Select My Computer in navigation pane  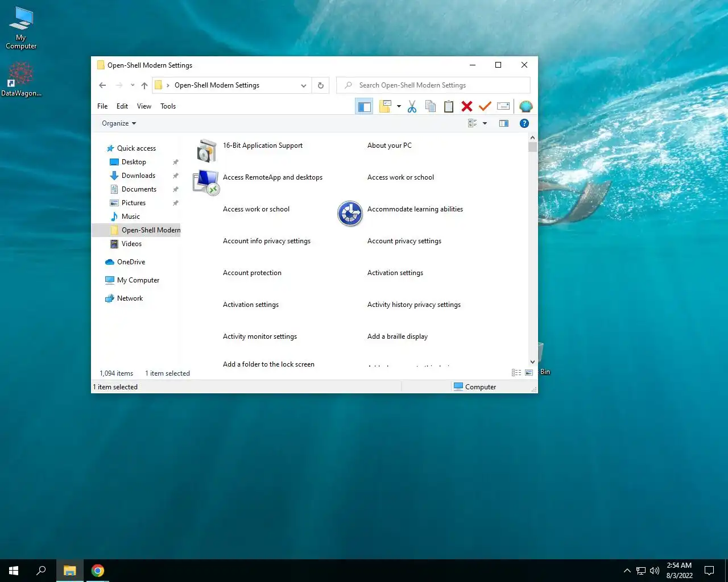[x=138, y=280]
